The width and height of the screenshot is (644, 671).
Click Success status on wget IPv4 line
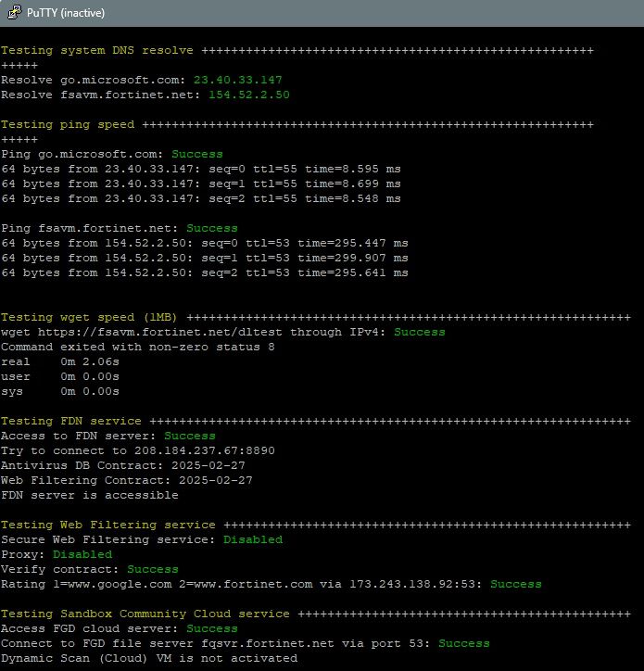click(x=420, y=332)
